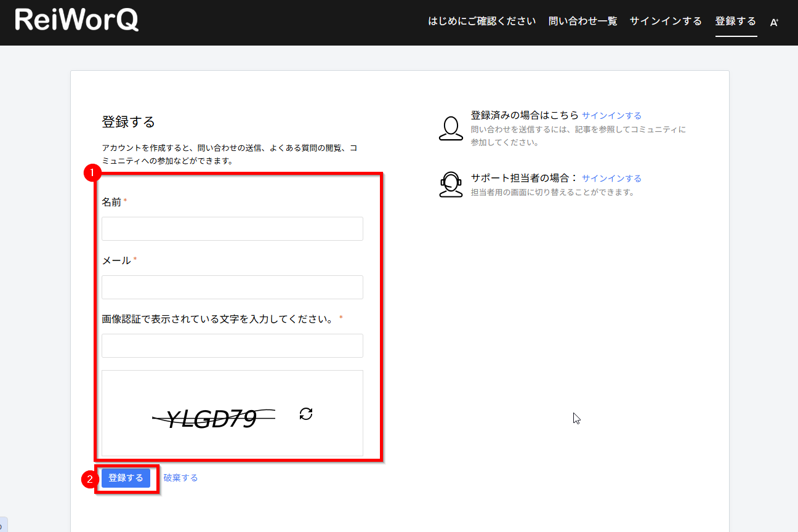Click the 破棄する link
This screenshot has height=532, width=798.
[180, 478]
